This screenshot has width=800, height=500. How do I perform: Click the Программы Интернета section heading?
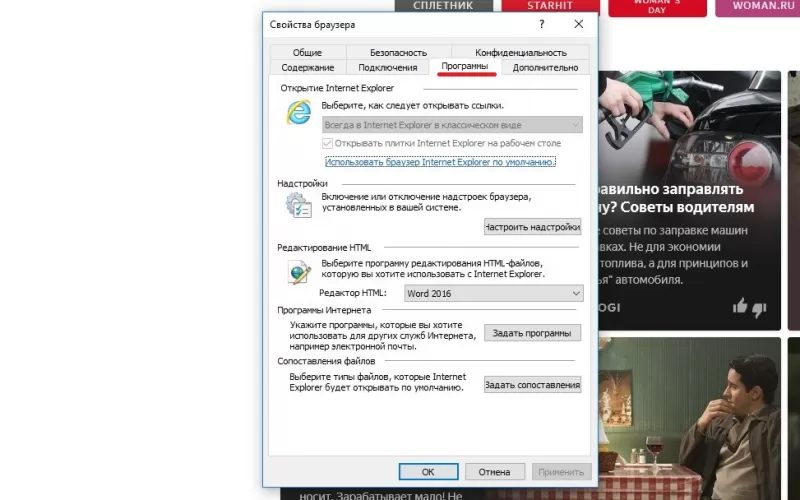(x=324, y=310)
